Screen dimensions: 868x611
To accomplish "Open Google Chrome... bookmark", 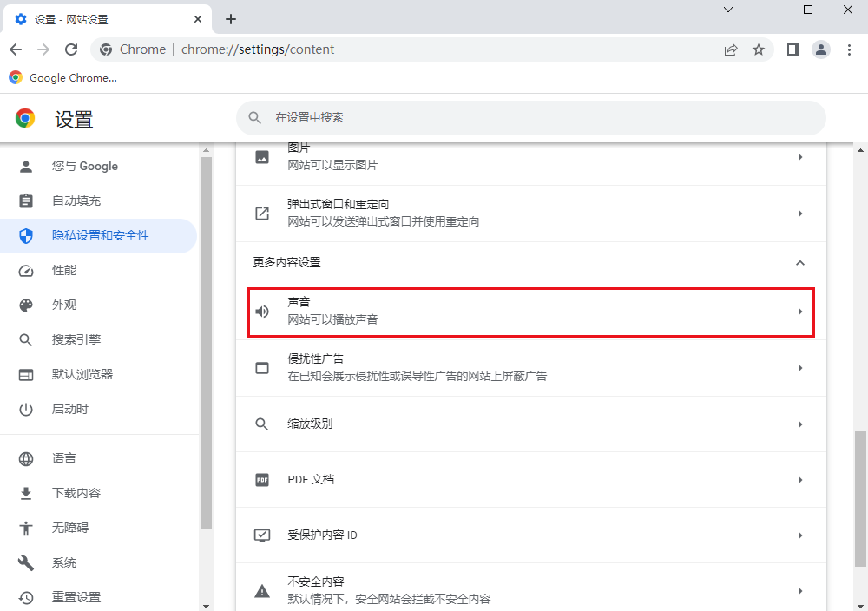I will point(63,78).
